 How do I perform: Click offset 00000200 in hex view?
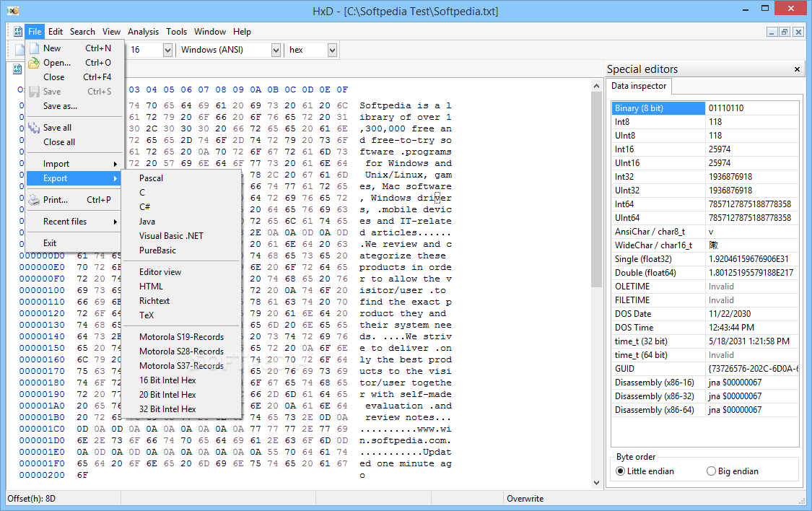coord(42,476)
